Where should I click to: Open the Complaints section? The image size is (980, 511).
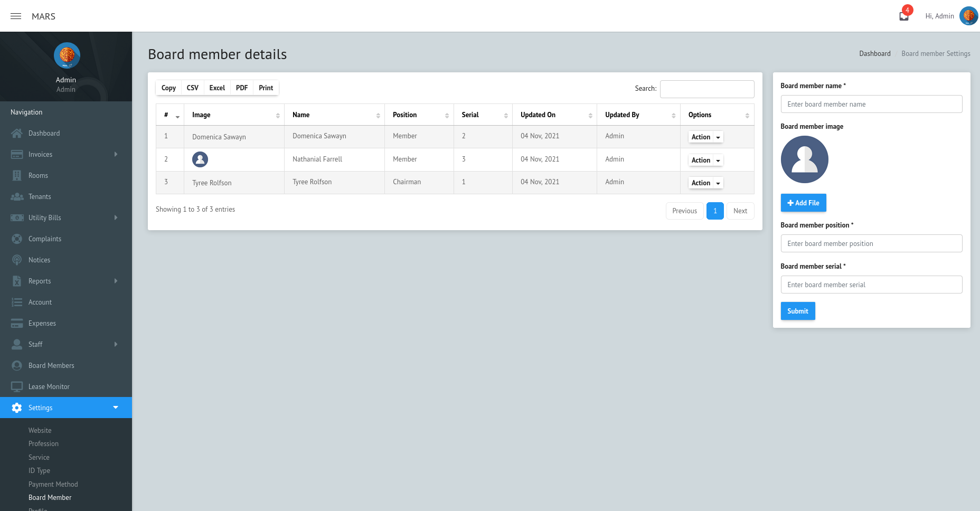coord(44,239)
